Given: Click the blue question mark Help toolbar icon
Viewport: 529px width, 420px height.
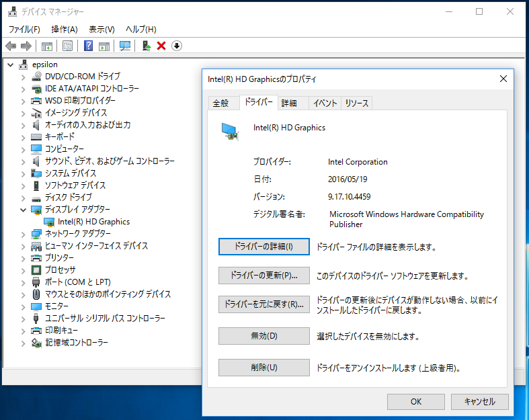Looking at the screenshot, I should point(88,46).
